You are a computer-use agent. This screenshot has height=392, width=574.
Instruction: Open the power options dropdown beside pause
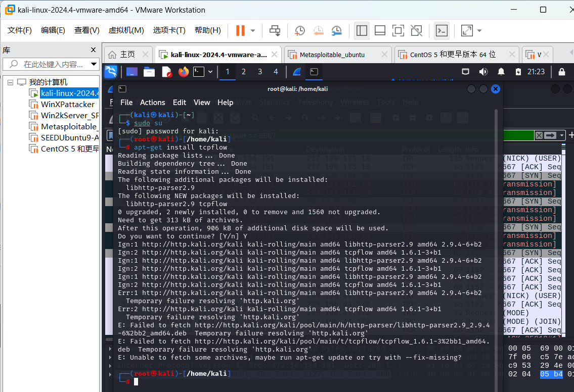pos(252,31)
